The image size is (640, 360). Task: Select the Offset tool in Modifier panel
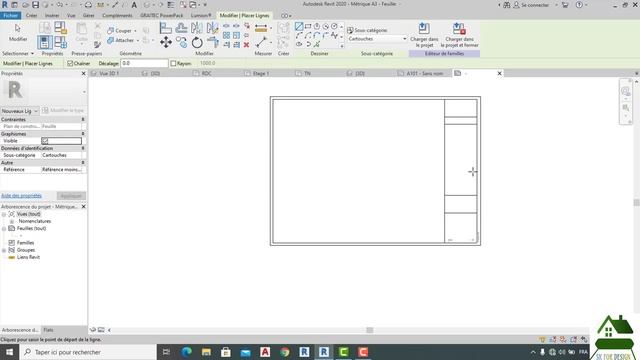click(181, 28)
